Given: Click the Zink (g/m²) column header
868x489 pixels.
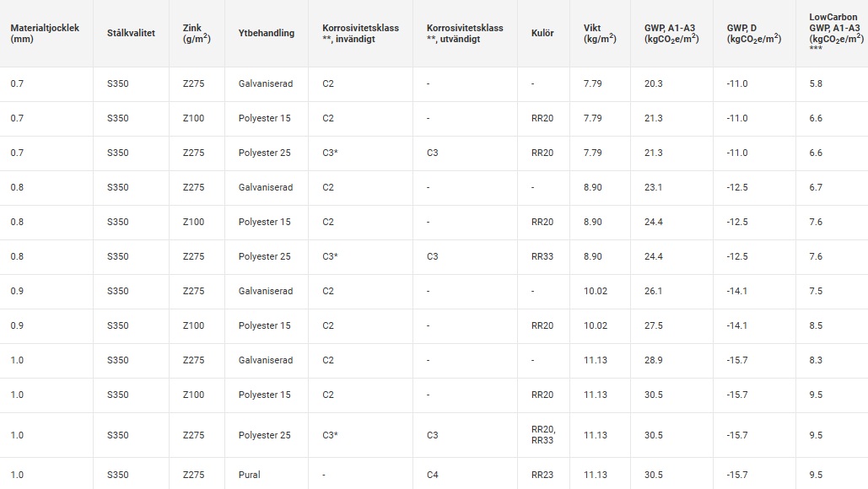Looking at the screenshot, I should [x=197, y=33].
